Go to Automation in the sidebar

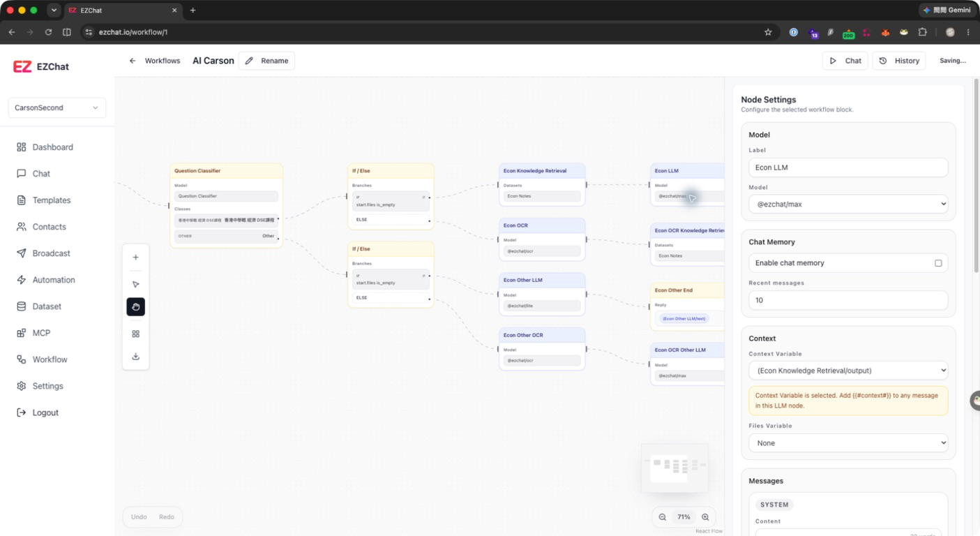click(x=53, y=280)
